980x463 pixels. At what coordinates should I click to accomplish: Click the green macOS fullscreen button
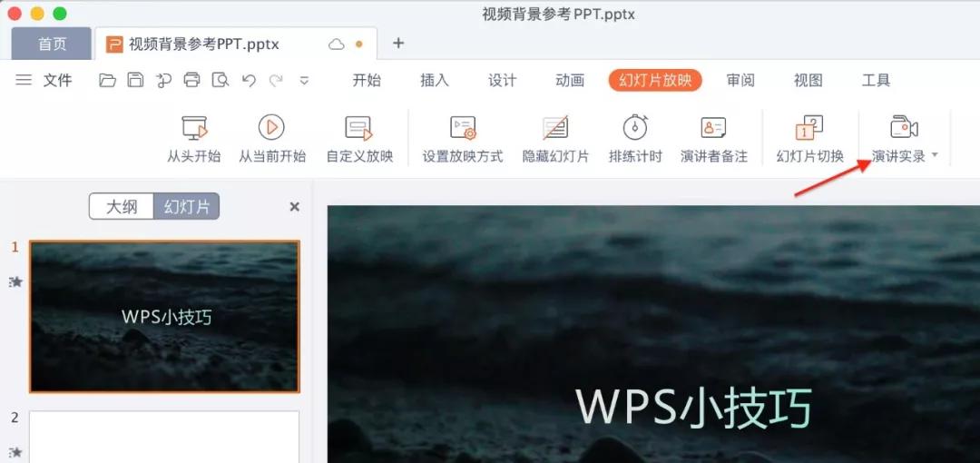coord(60,14)
